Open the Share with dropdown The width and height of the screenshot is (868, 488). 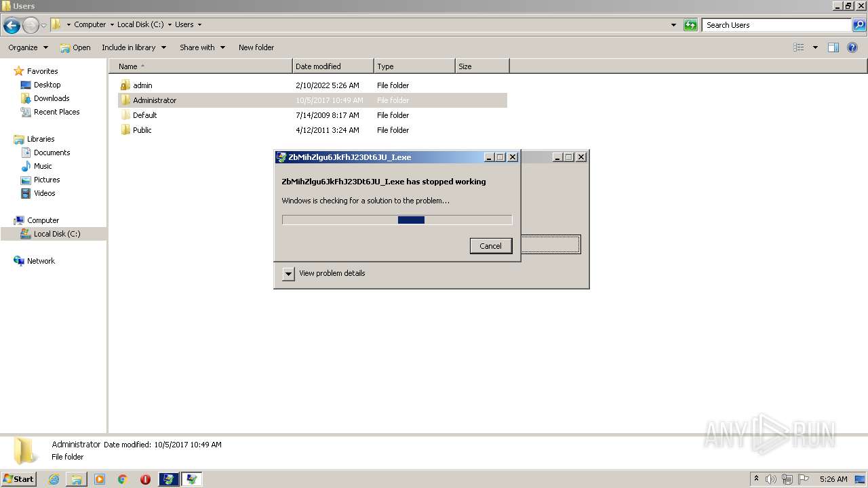pos(202,47)
